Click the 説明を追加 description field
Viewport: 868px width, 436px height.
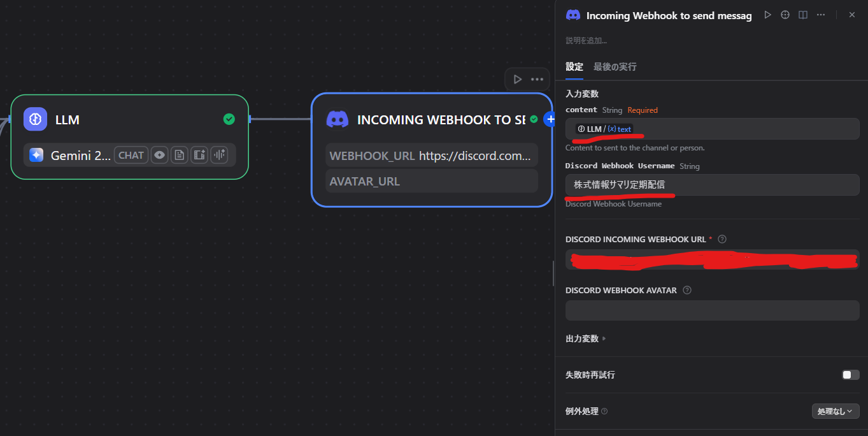pos(587,41)
